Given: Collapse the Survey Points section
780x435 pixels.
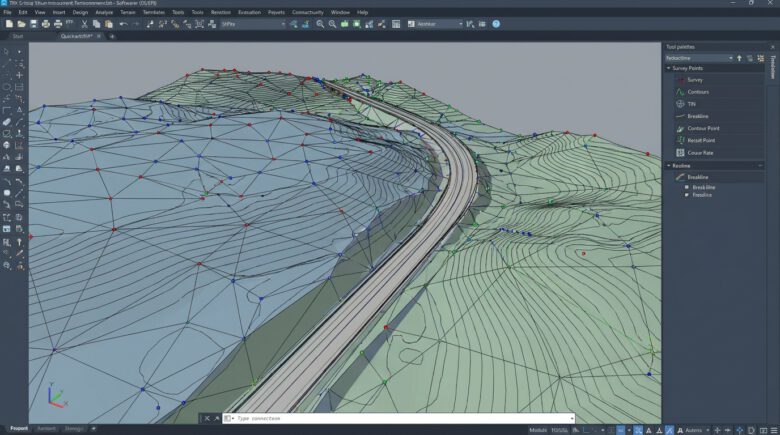Looking at the screenshot, I should [669, 68].
